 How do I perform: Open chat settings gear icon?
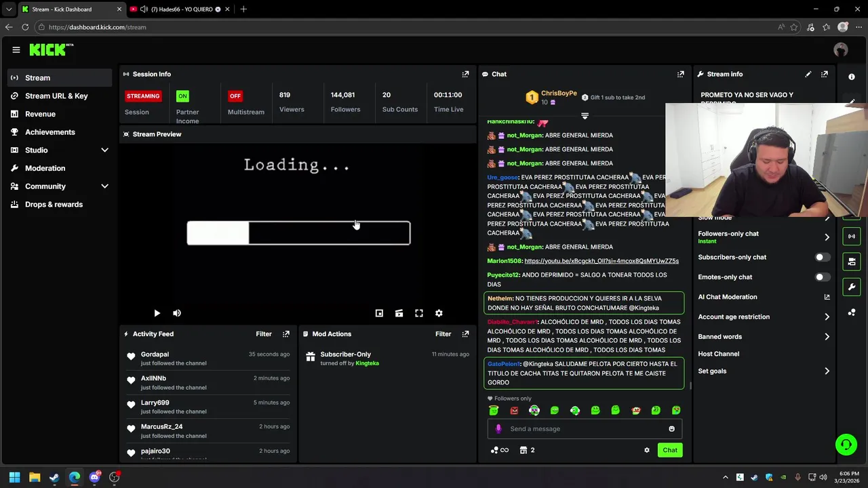tap(646, 450)
